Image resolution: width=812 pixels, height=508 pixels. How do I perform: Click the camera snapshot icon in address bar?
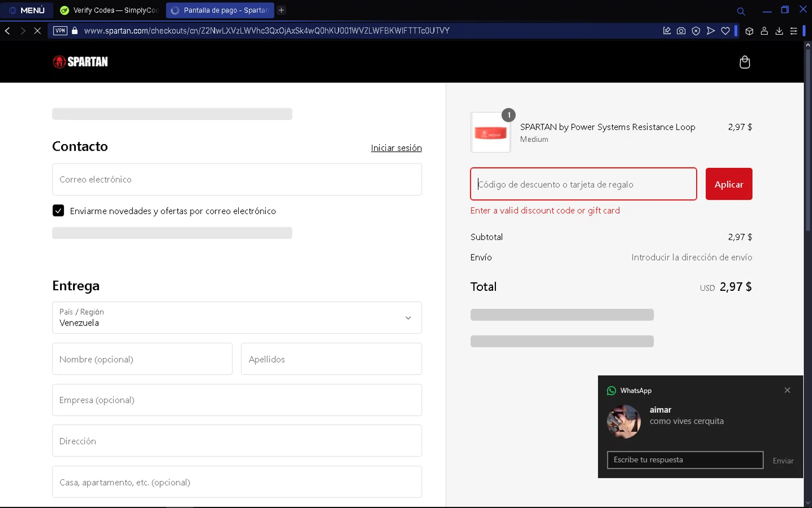tap(681, 31)
